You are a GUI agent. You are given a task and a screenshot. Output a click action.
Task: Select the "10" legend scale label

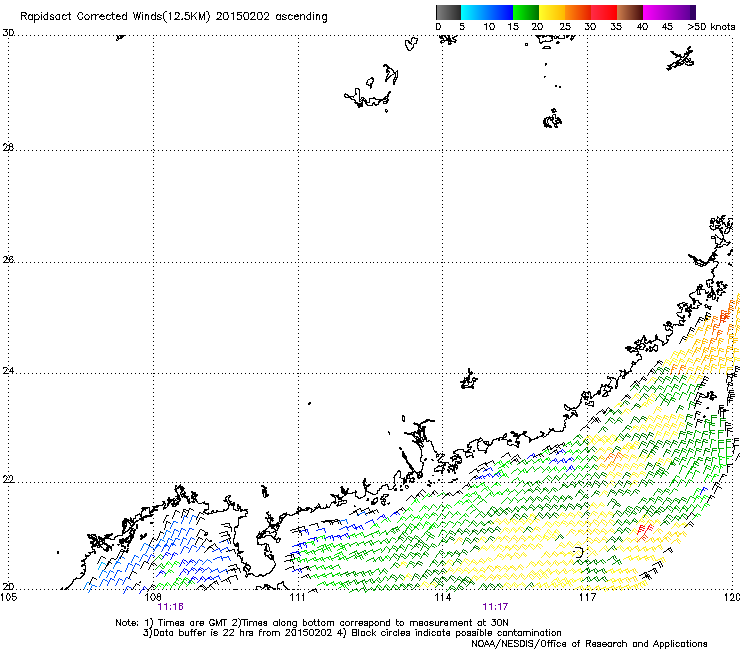(489, 27)
